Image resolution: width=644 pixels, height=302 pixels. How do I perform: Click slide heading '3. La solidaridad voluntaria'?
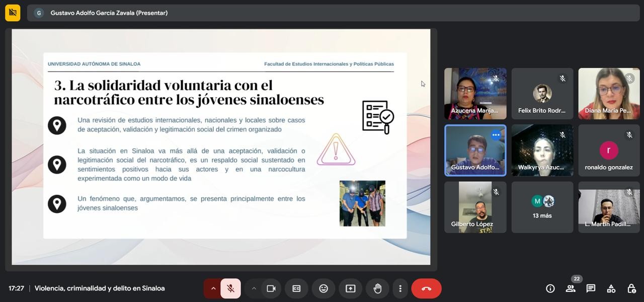(189, 92)
